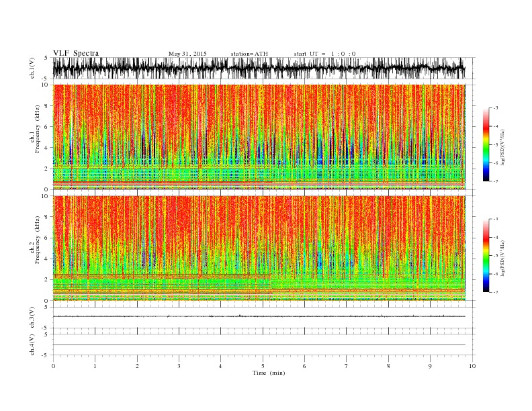Click the 10 kHz tick of ch.2 spectrogram
Image resolution: width=532 pixels, height=411 pixels.
click(46, 196)
